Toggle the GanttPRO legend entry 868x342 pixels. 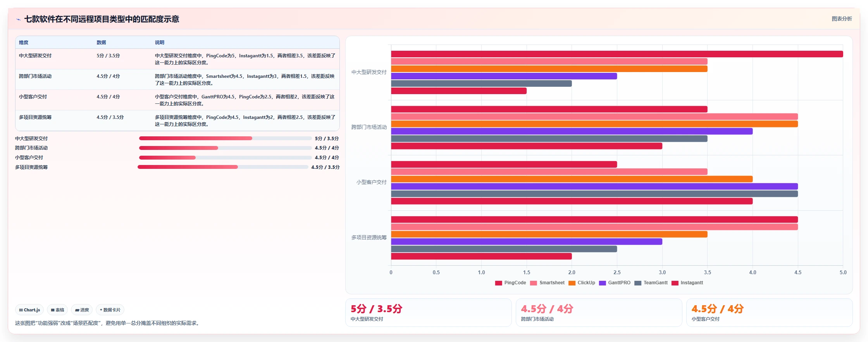coord(615,283)
